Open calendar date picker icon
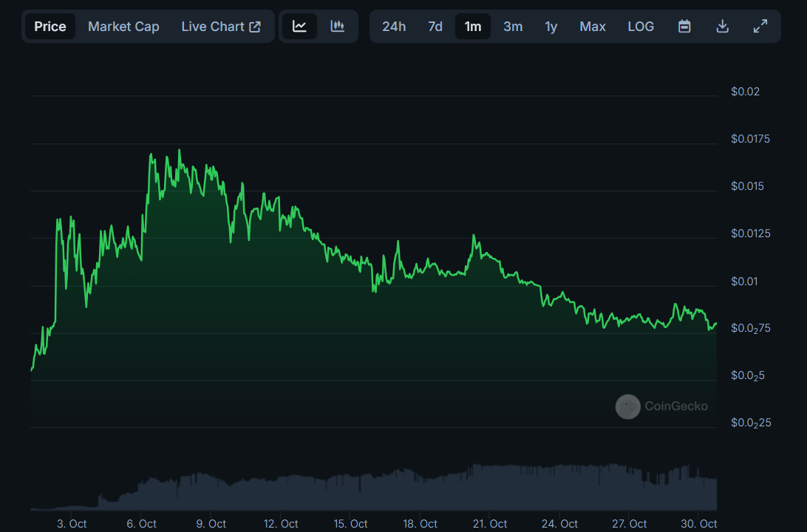The height and width of the screenshot is (532, 807). click(x=684, y=27)
